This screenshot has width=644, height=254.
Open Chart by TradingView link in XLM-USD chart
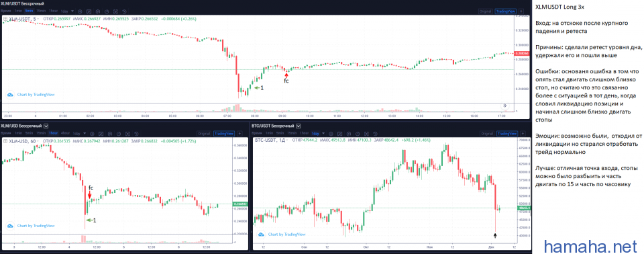[x=36, y=226]
